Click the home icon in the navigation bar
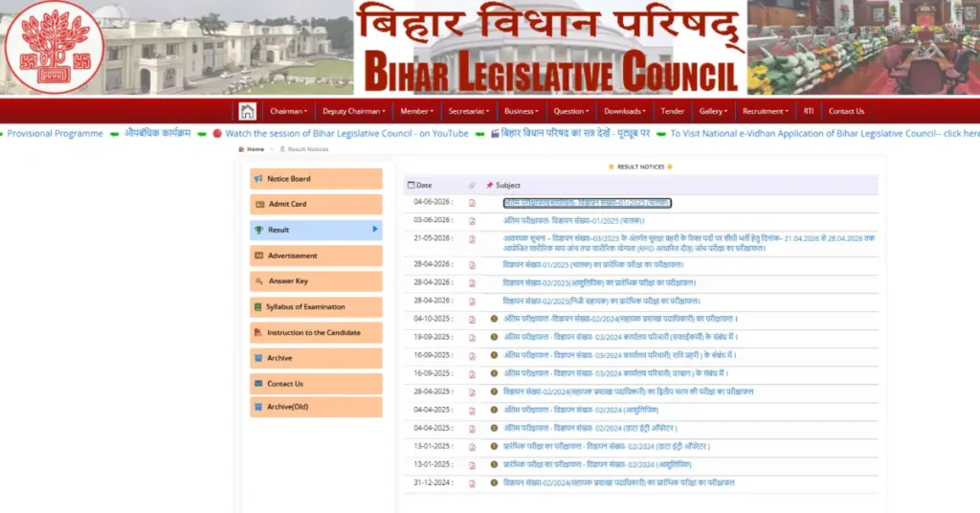The height and width of the screenshot is (513, 980). pyautogui.click(x=247, y=111)
